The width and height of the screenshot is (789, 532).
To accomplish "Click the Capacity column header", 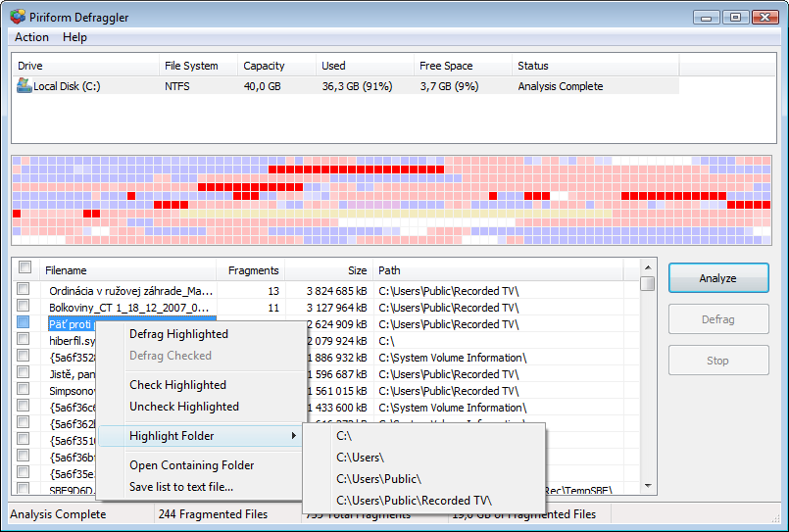I will tap(276, 66).
